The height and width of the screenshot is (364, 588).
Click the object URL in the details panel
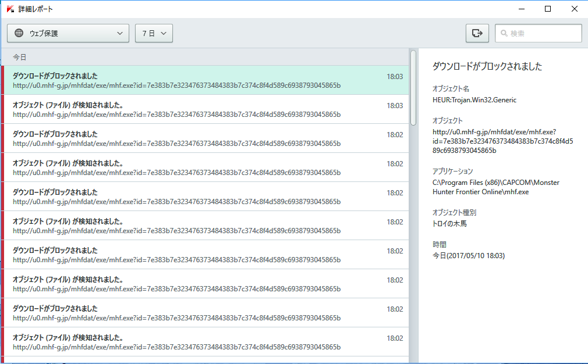click(x=503, y=141)
